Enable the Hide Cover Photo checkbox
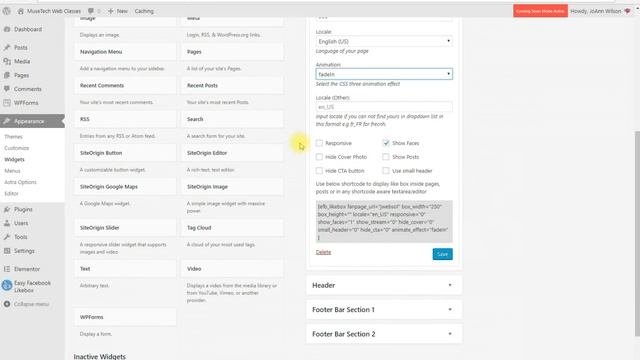The height and width of the screenshot is (360, 640). pos(319,157)
